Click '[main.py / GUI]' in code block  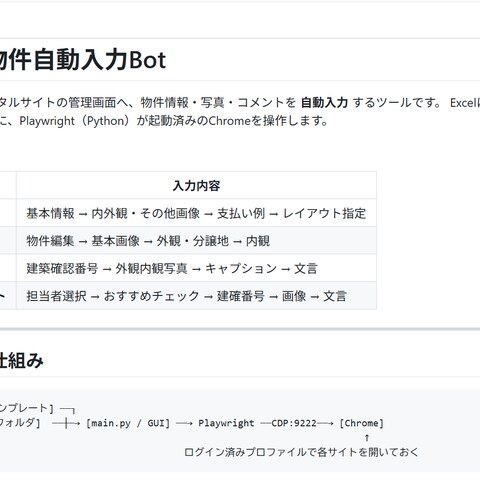tap(128, 423)
